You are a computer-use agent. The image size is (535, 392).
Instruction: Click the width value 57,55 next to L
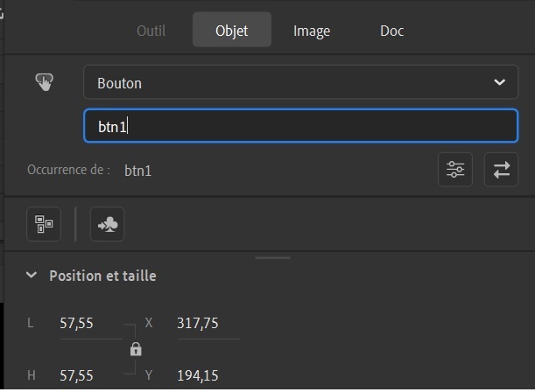click(x=77, y=323)
